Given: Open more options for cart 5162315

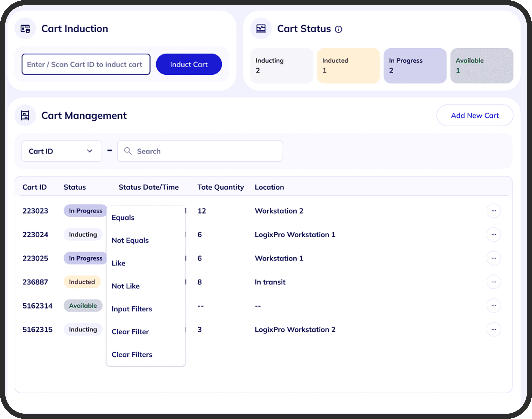Looking at the screenshot, I should tap(494, 329).
